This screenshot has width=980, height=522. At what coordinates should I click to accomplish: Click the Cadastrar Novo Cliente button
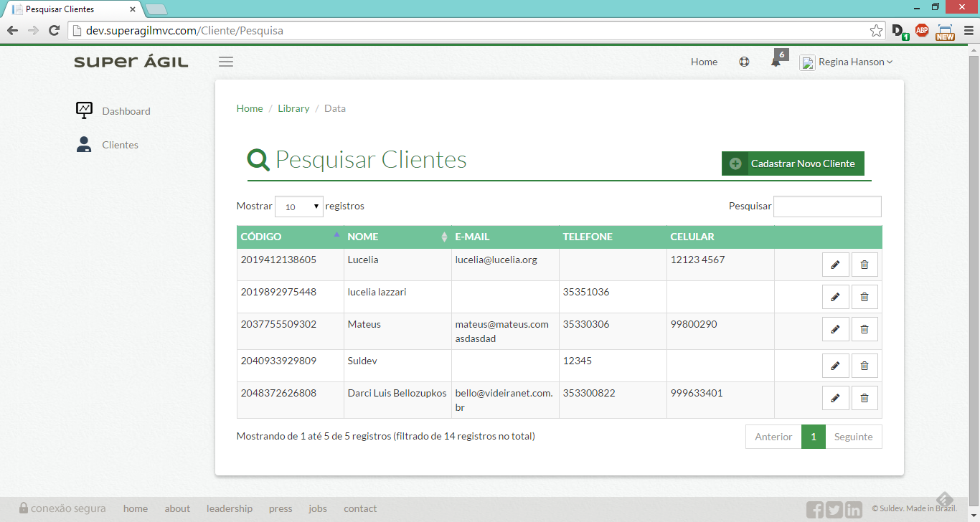tap(793, 163)
